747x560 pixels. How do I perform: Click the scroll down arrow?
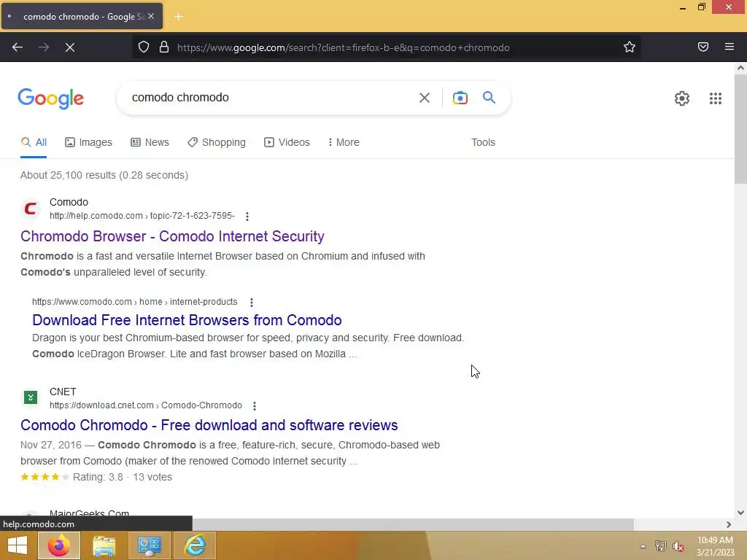point(740,513)
